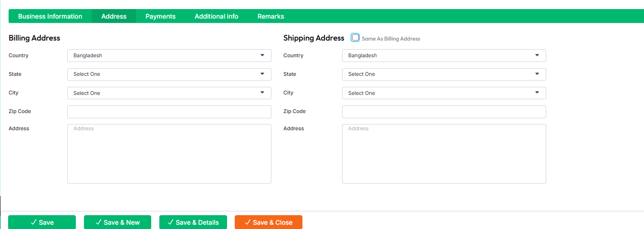Click the Save & New button

[x=117, y=222]
